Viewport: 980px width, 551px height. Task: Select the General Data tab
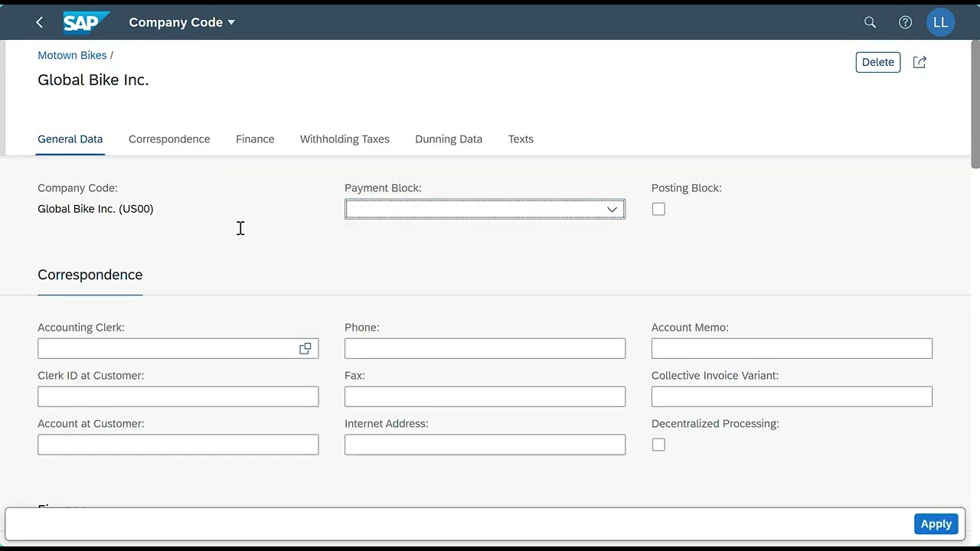[70, 139]
